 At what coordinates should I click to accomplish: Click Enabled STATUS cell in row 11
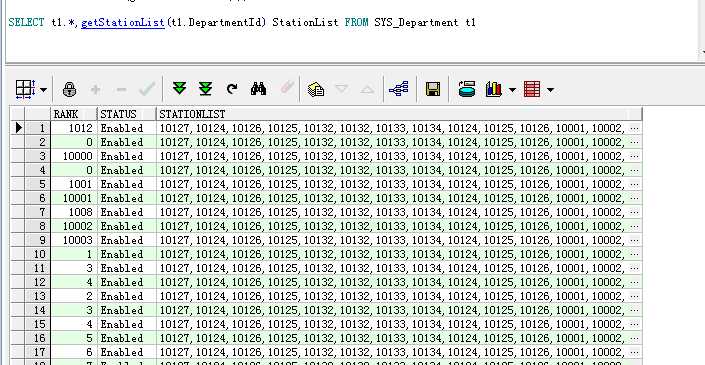coord(127,268)
